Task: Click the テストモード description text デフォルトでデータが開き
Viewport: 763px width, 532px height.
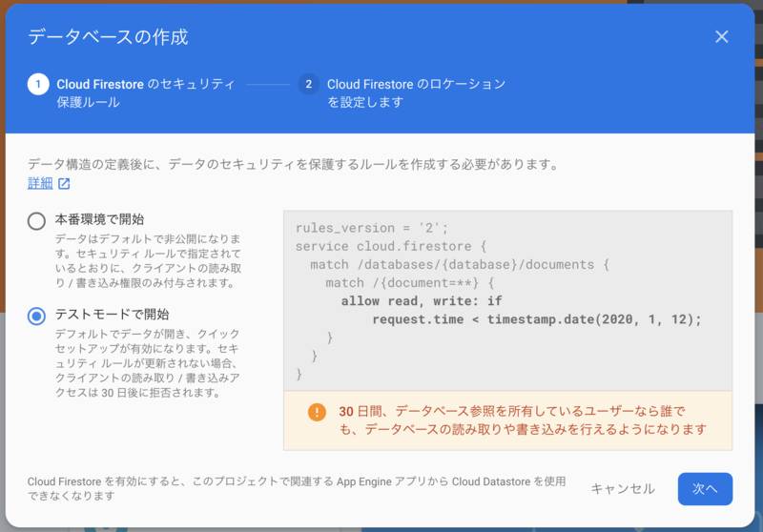Action: (x=147, y=363)
